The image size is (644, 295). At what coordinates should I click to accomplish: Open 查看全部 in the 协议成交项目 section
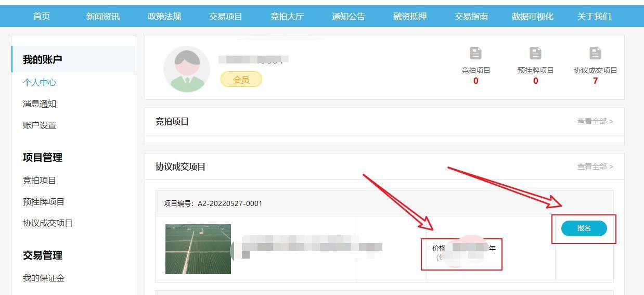pyautogui.click(x=595, y=166)
